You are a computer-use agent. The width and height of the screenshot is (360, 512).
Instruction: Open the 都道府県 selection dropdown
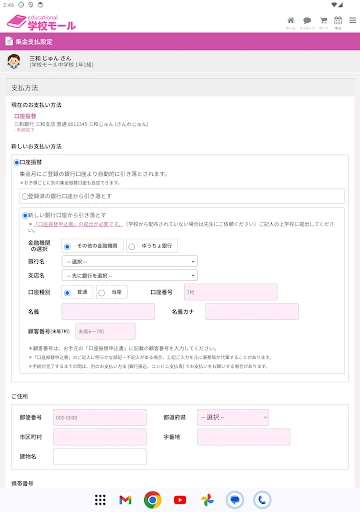pyautogui.click(x=233, y=417)
